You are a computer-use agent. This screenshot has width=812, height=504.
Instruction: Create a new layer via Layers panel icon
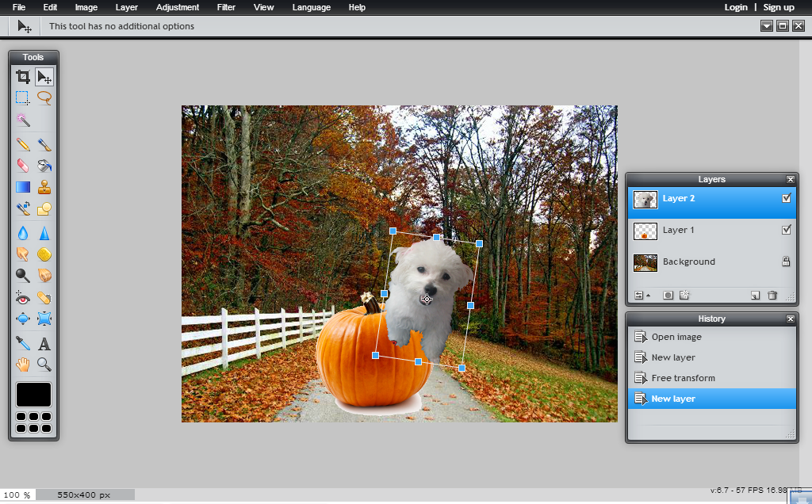click(x=756, y=295)
